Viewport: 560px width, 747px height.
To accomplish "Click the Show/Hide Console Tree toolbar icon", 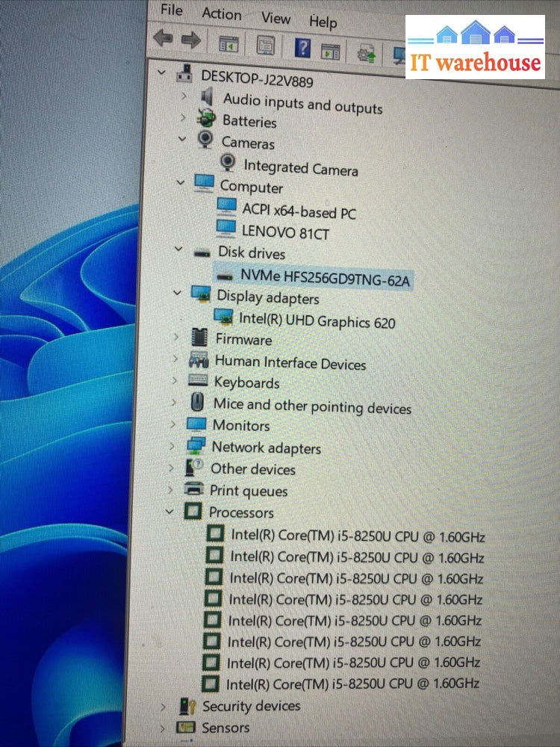I will 228,44.
